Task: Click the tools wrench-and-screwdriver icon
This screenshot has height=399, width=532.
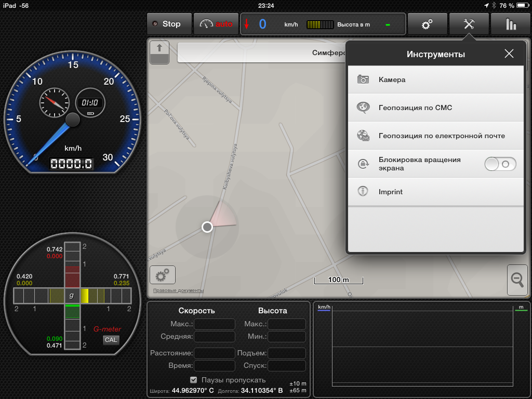Action: (469, 24)
